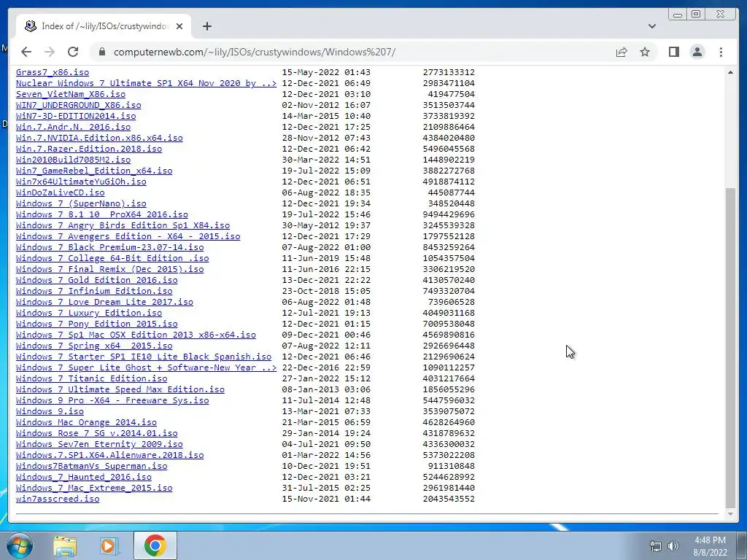The width and height of the screenshot is (747, 560).
Task: Open Windows 7 Black Premium-23.07-14.iso
Action: (109, 248)
